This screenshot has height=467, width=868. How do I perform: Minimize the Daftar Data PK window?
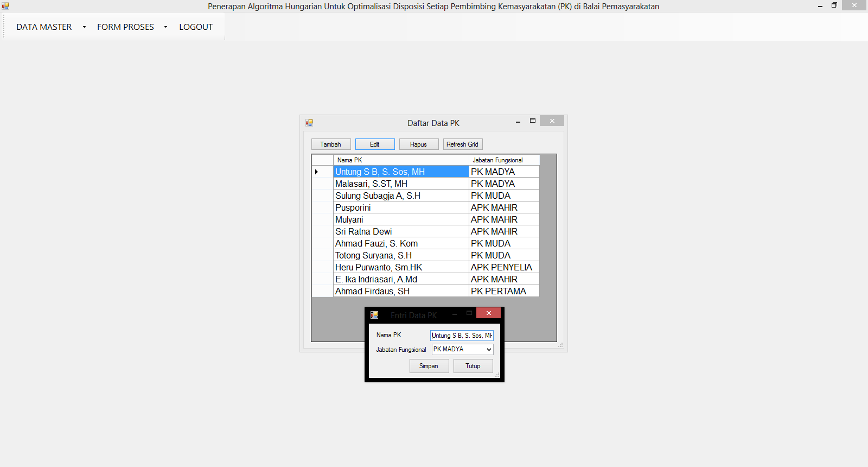pos(518,122)
